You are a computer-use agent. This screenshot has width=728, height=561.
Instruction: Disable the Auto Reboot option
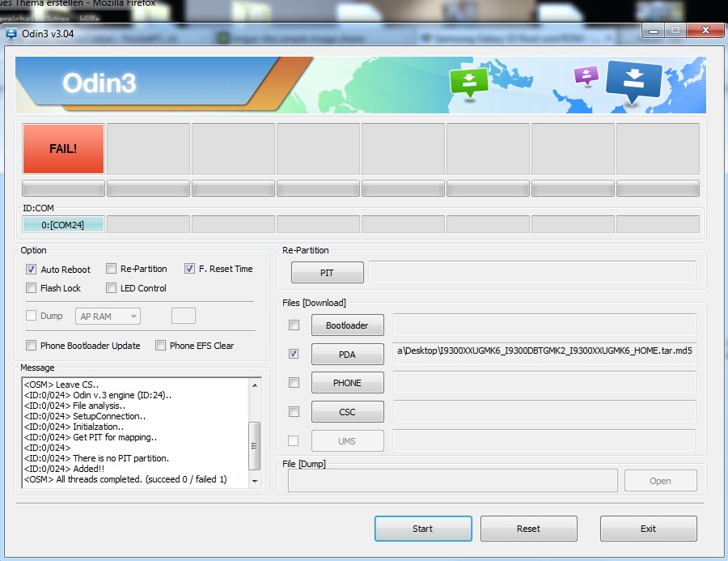coord(32,270)
